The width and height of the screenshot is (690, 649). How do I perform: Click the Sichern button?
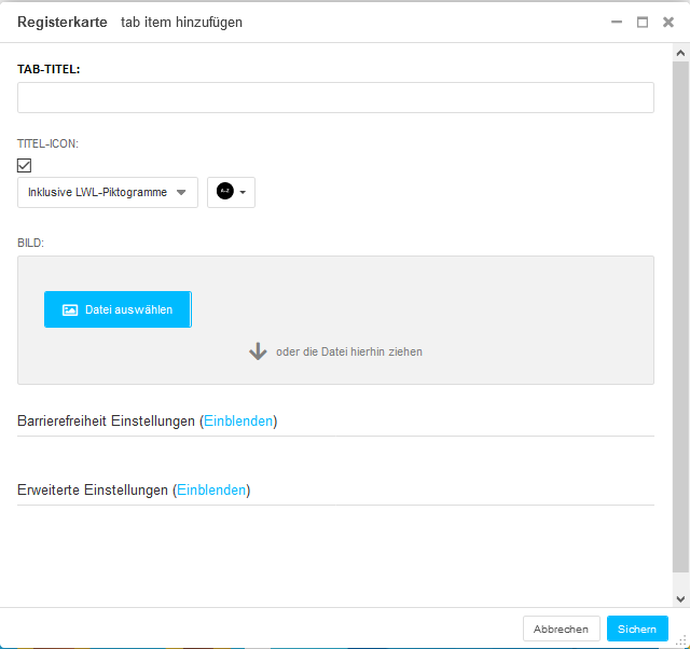637,629
